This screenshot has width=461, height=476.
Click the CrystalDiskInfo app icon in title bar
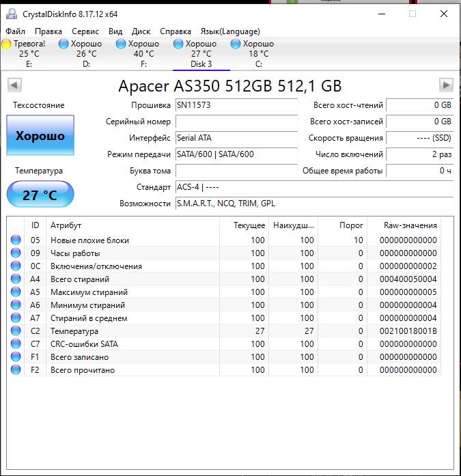pyautogui.click(x=12, y=14)
